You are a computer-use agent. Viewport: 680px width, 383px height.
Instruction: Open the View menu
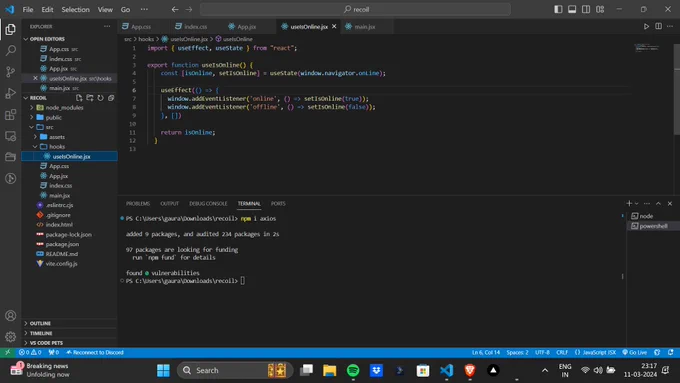(105, 10)
